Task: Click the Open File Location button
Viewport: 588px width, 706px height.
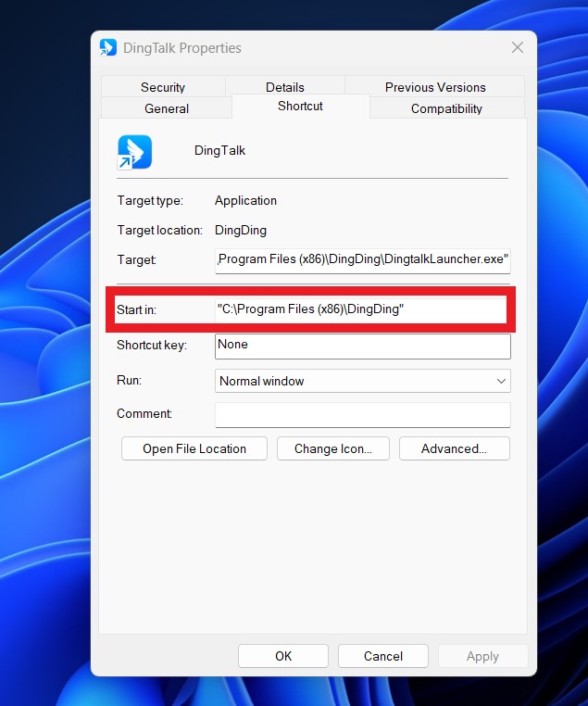Action: [x=194, y=448]
